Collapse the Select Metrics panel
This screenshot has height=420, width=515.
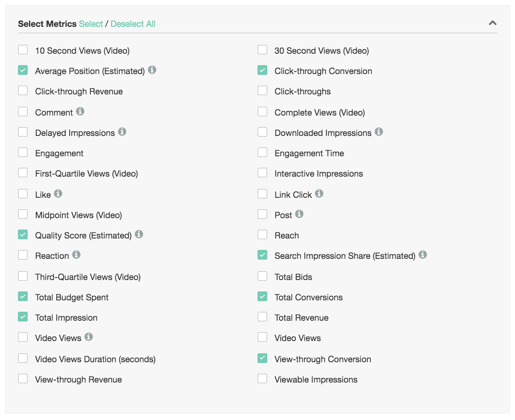(x=493, y=23)
